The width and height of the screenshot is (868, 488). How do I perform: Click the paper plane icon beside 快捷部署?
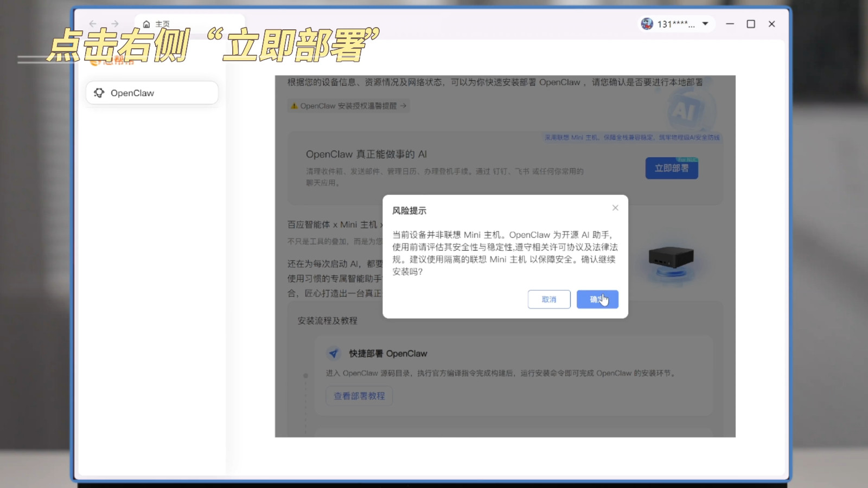pyautogui.click(x=334, y=354)
